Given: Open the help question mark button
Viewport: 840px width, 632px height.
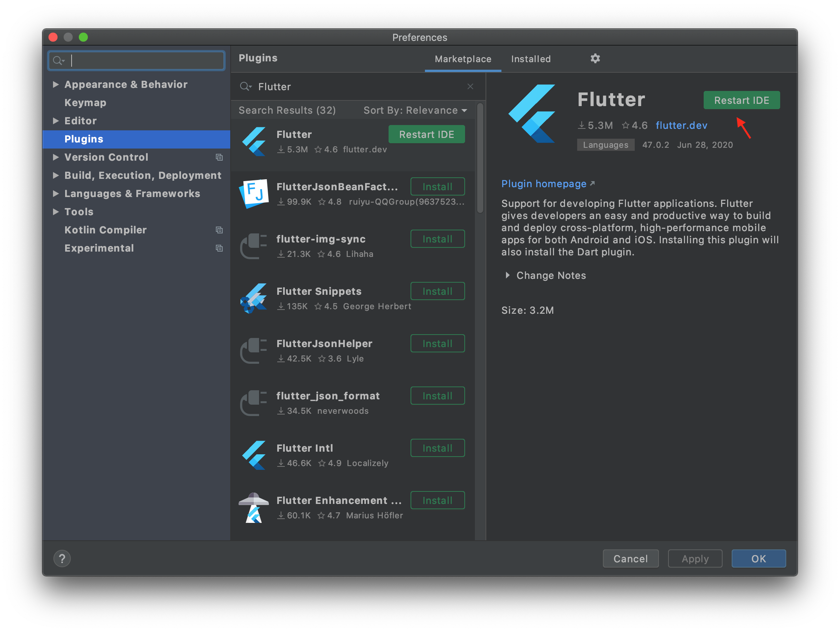Looking at the screenshot, I should click(x=62, y=558).
